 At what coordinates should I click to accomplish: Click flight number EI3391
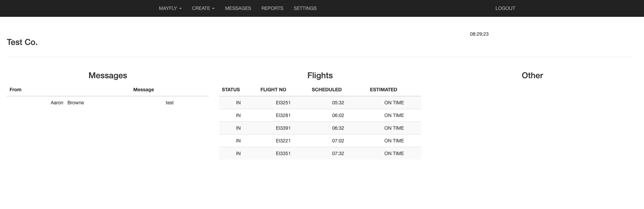point(283,128)
